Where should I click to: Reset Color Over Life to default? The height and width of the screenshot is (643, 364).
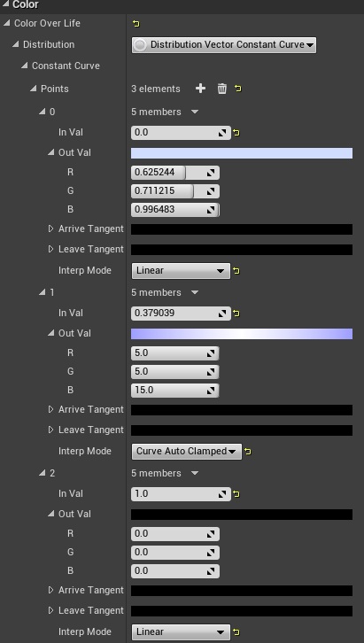coord(136,24)
